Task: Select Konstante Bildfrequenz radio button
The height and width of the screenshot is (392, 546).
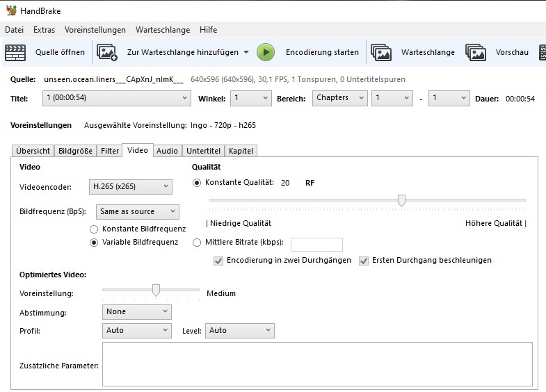Action: (94, 229)
